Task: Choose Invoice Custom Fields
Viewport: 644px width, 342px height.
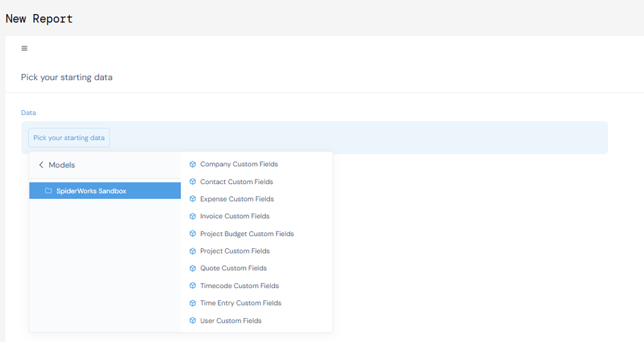Action: point(235,216)
